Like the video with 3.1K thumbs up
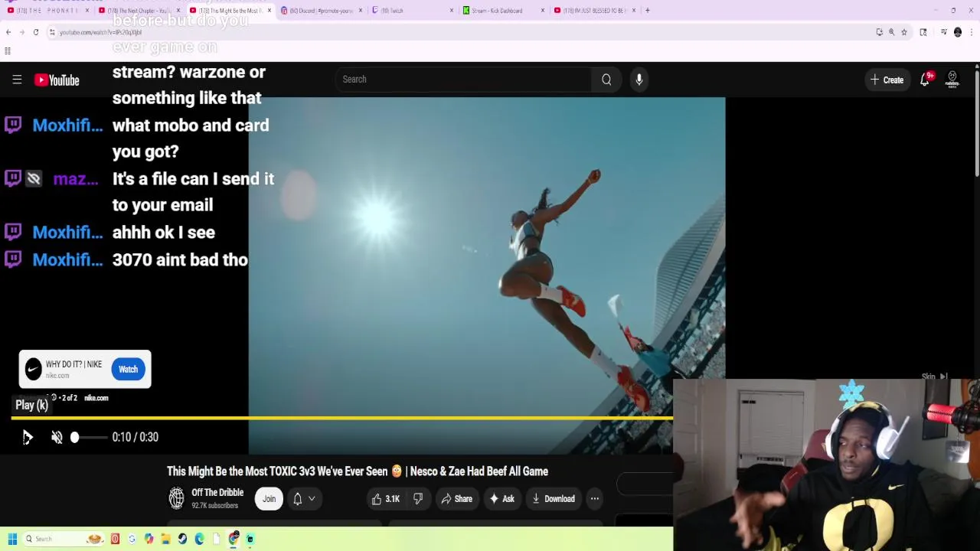Viewport: 980px width, 551px height. (x=386, y=499)
